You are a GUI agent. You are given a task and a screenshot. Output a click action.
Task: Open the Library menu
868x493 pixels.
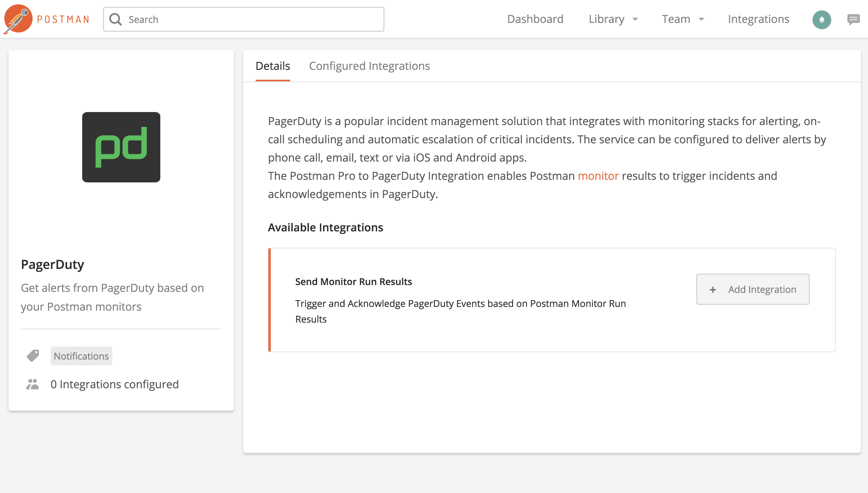pyautogui.click(x=606, y=19)
